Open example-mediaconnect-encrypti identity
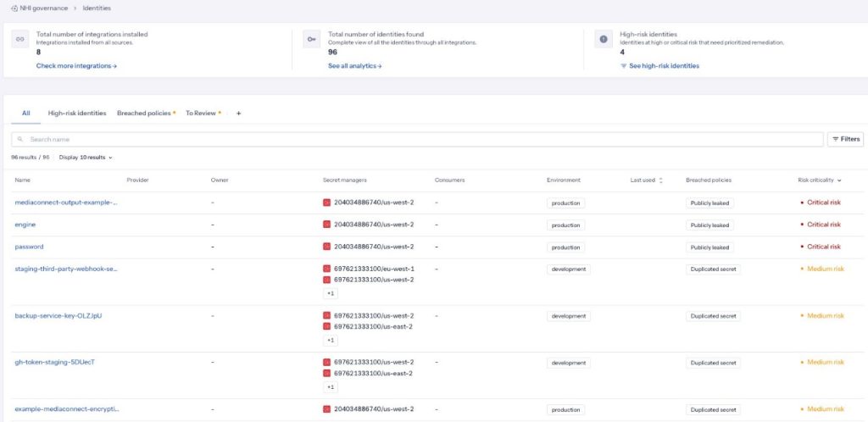Viewport: 868px width, 422px height. 67,409
